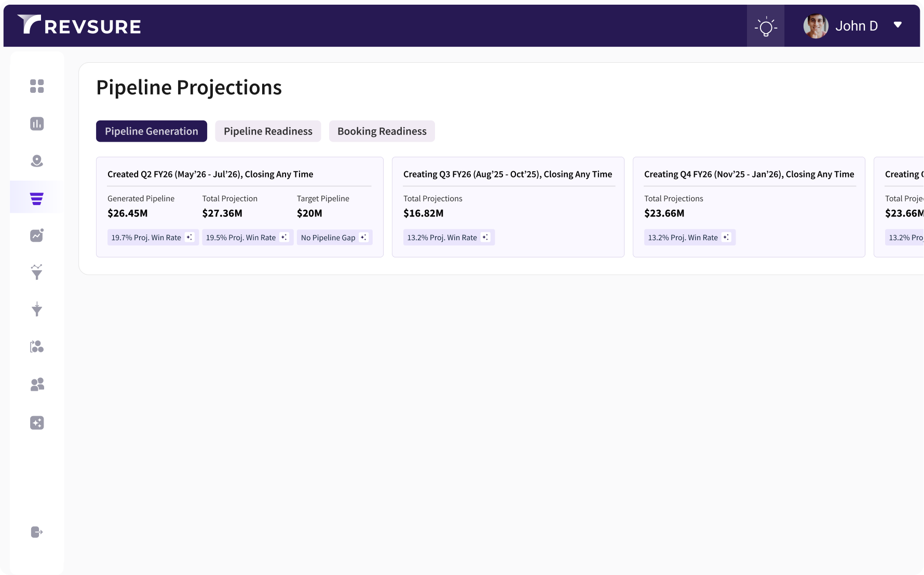Click the Generated Pipeline label
The width and height of the screenshot is (924, 575).
pos(141,199)
